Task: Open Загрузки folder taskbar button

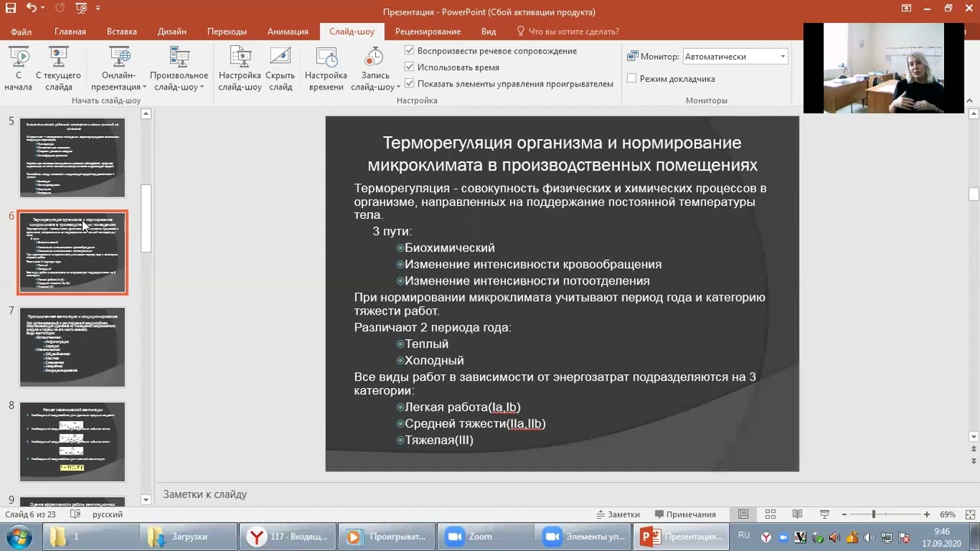Action: (x=189, y=536)
